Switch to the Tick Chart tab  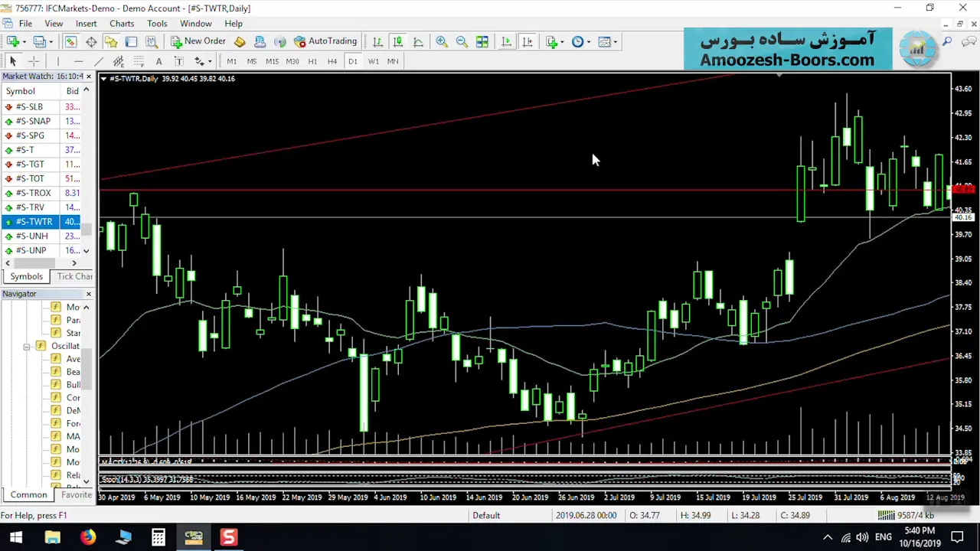click(75, 276)
